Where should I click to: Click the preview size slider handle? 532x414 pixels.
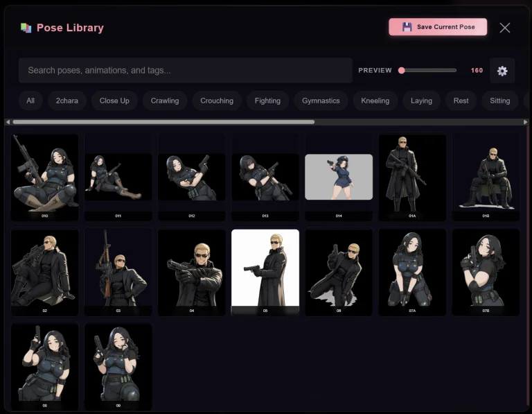point(401,70)
